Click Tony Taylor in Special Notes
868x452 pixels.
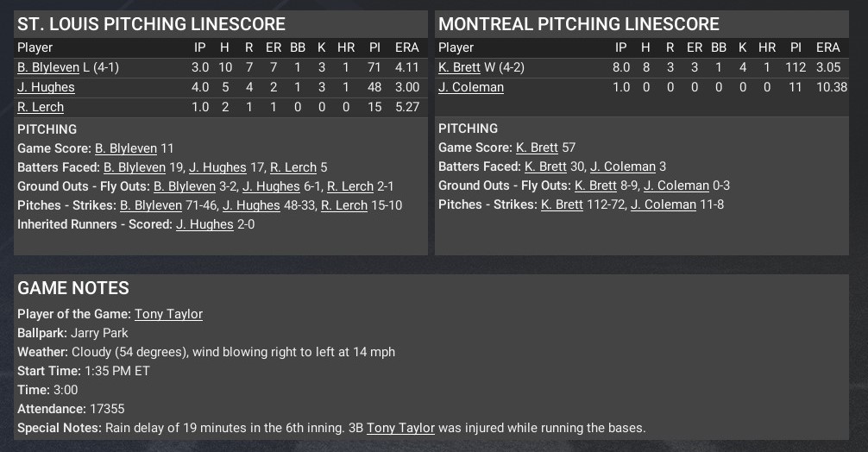pyautogui.click(x=400, y=428)
